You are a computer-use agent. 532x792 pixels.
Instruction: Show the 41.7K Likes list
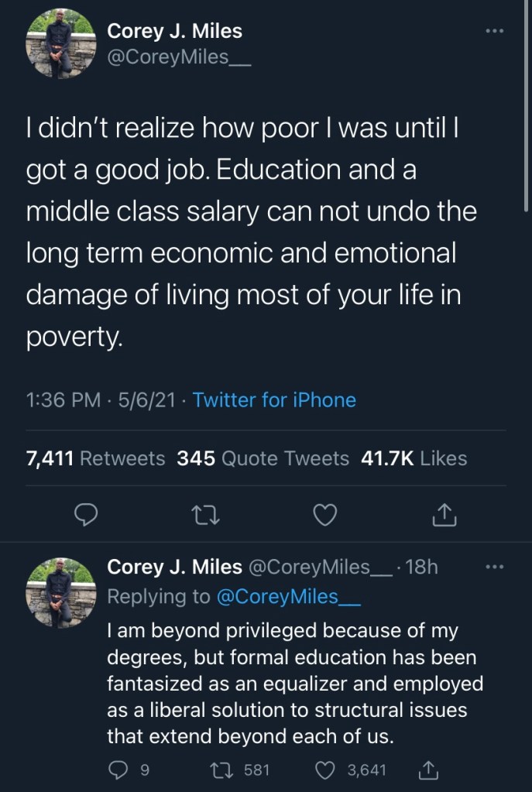414,458
